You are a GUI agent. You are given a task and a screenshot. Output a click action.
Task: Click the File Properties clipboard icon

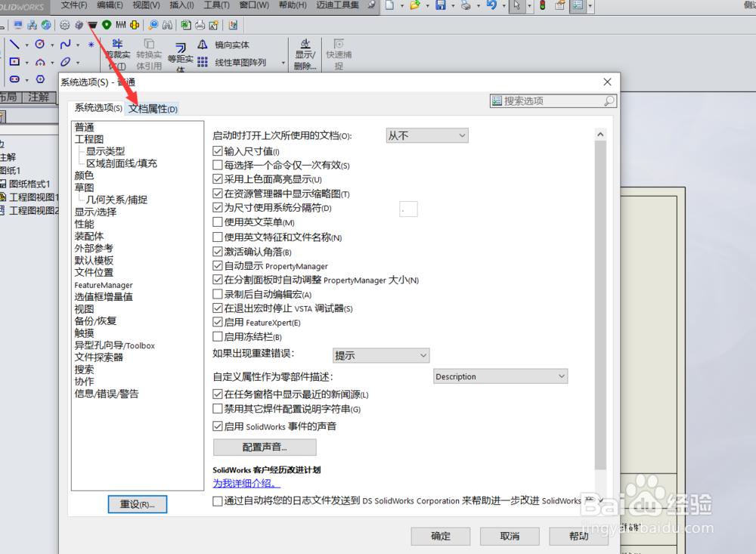click(559, 5)
